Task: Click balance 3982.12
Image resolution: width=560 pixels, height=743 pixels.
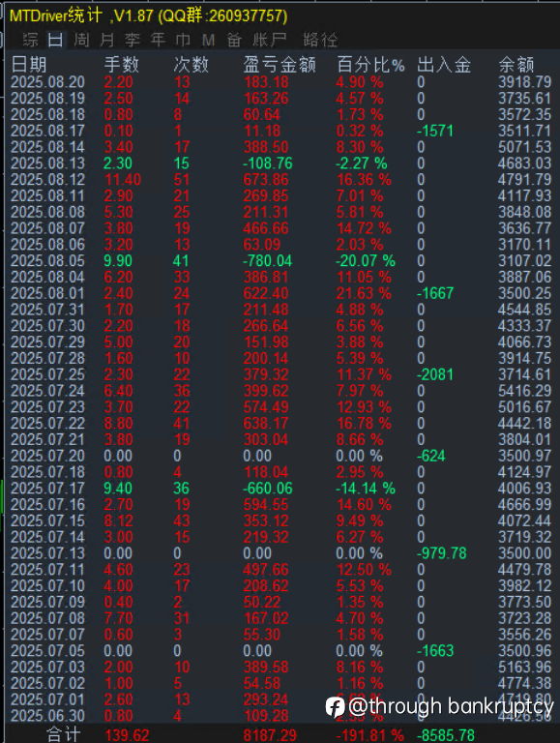Action: [524, 586]
